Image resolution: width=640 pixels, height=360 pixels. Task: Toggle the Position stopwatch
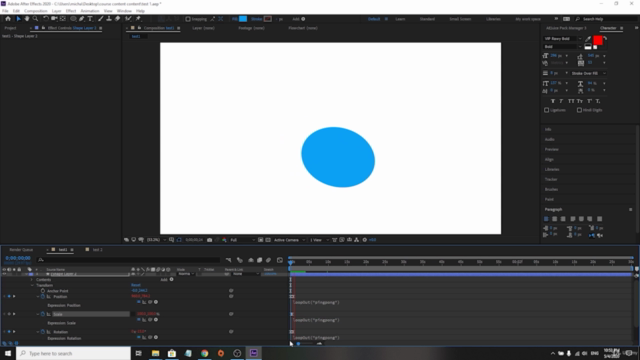43,297
